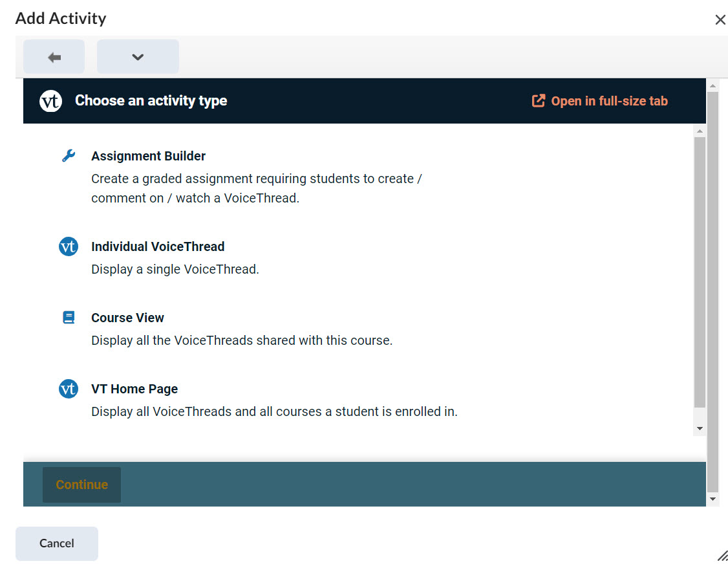The image size is (728, 568).
Task: Click the VT icon next to Individual VoiceThread
Action: (x=69, y=246)
